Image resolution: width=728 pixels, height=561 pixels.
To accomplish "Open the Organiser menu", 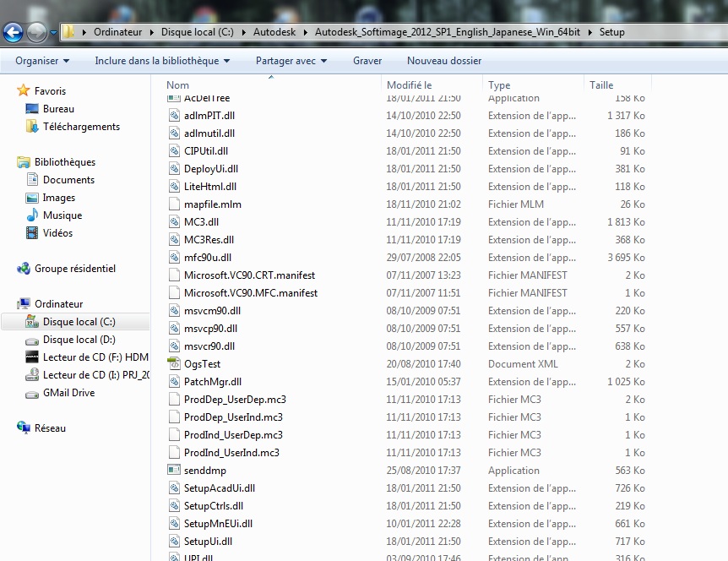I will click(42, 61).
